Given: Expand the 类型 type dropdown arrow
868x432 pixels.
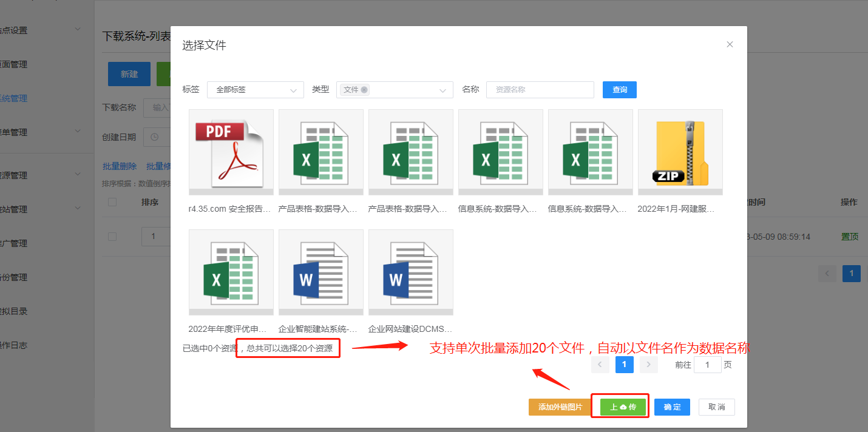Looking at the screenshot, I should click(x=442, y=90).
